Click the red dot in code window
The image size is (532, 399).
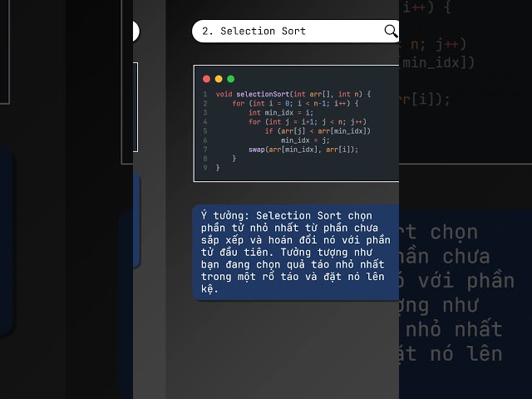pos(206,79)
